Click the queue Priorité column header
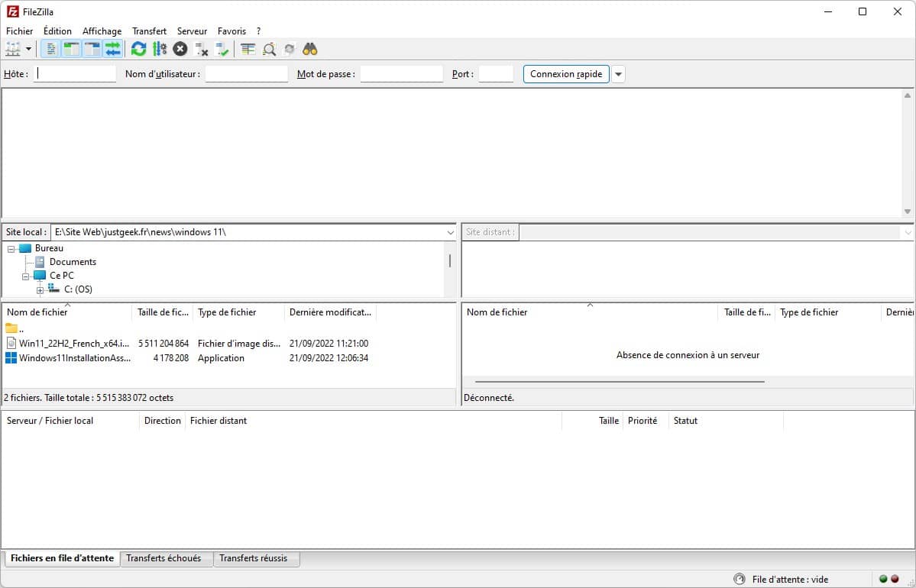 tap(646, 421)
